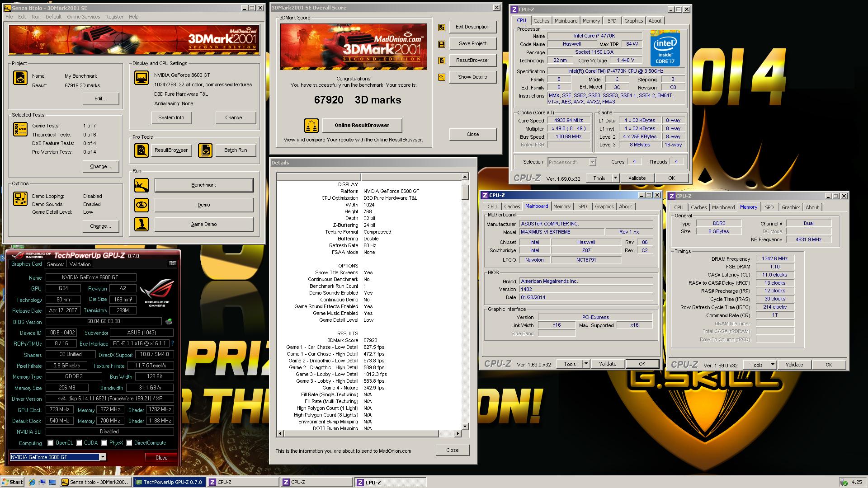This screenshot has width=868, height=488.
Task: Open the File menu in 3DMark2001
Action: [9, 17]
